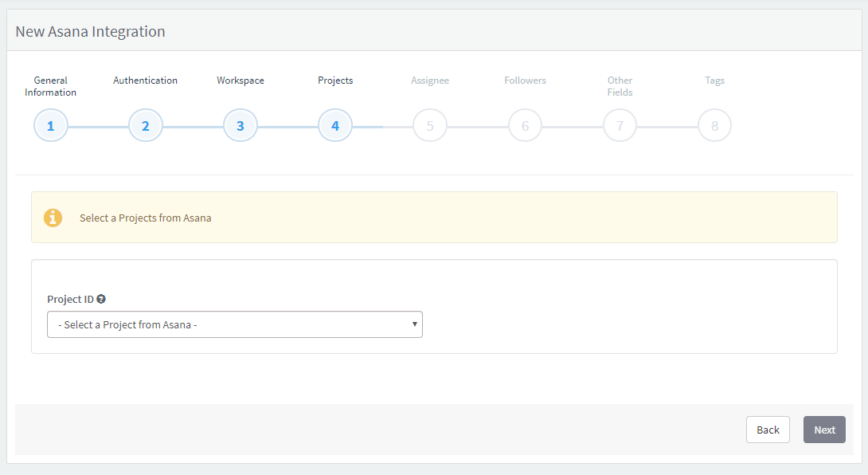
Task: Open the Select a Project from Asana dropdown
Action: click(x=235, y=324)
